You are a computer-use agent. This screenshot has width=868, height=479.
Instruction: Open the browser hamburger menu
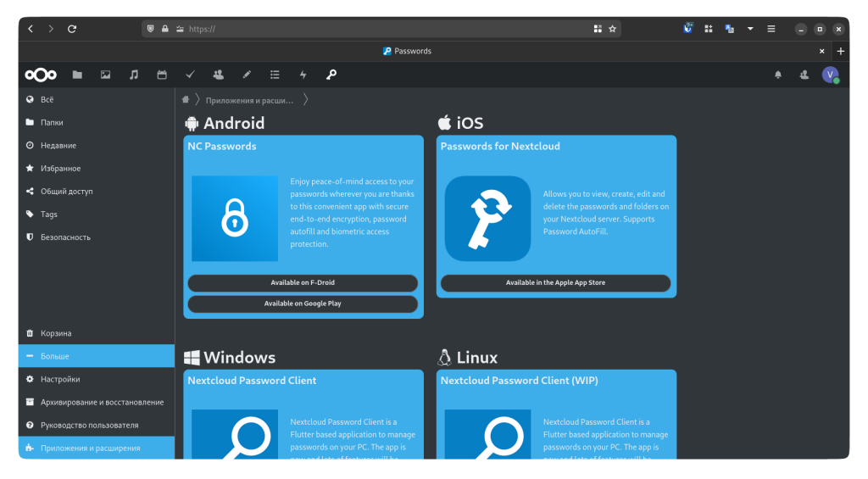tap(771, 29)
